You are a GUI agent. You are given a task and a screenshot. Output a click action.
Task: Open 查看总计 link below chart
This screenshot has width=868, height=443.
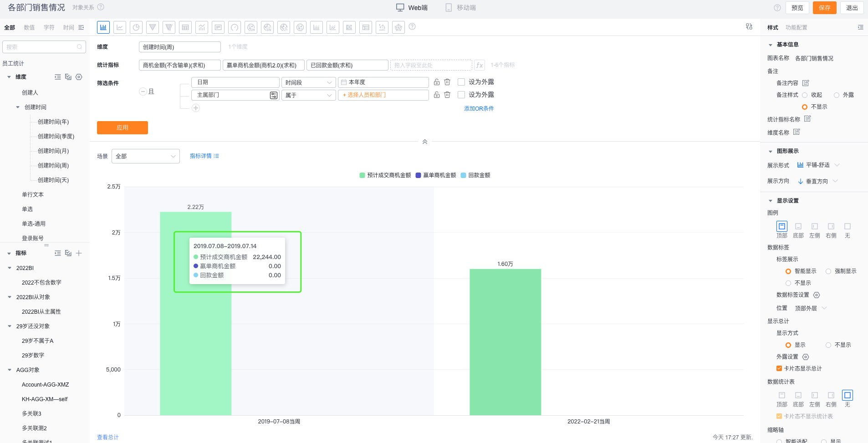click(108, 437)
